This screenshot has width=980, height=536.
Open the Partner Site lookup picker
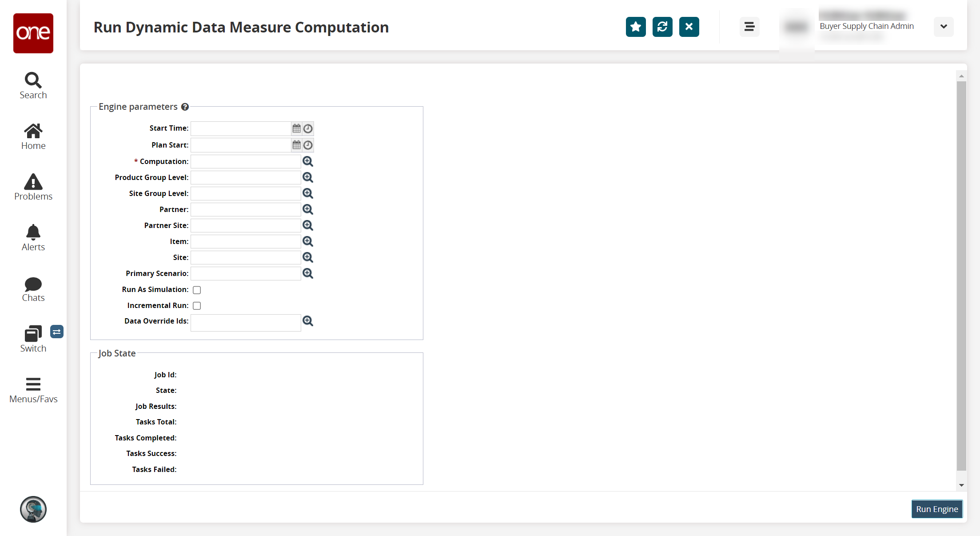[x=308, y=225]
